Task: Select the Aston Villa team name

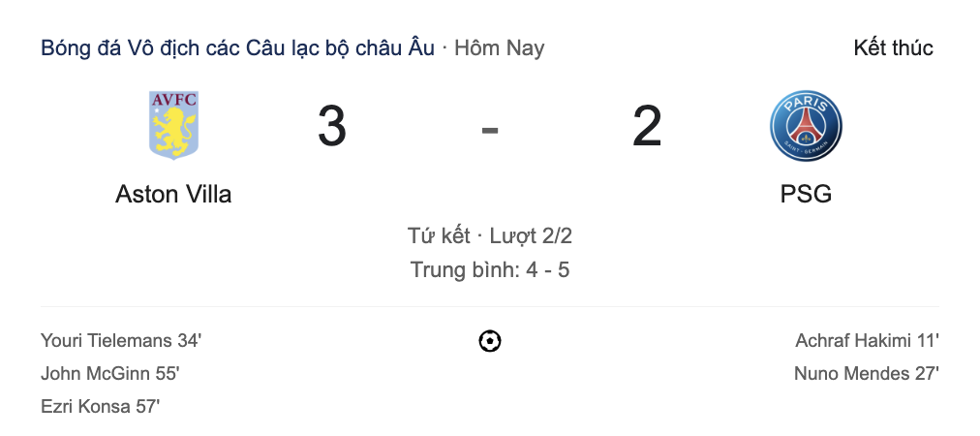Action: [x=173, y=194]
